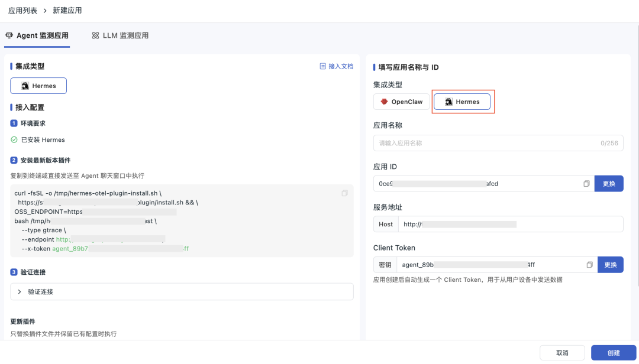Viewport: 639px width, 364px height.
Task: Click the 接入配置 section heading
Action: (30, 108)
